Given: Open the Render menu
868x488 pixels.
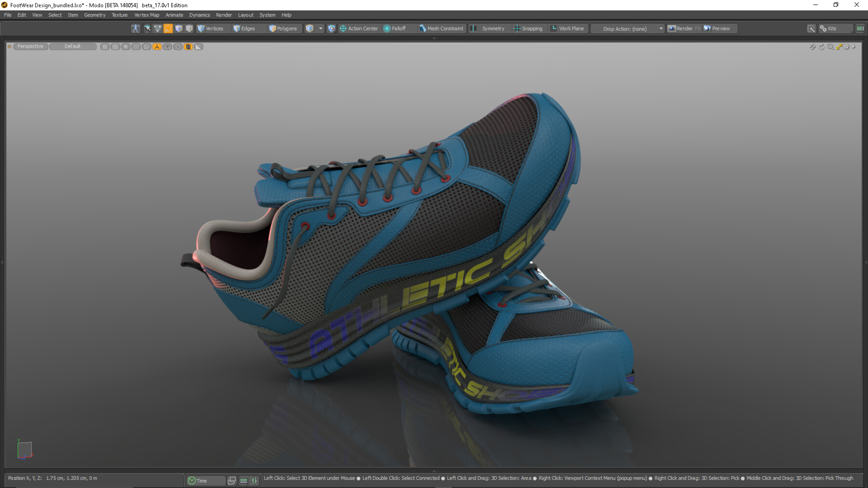Looking at the screenshot, I should [224, 15].
